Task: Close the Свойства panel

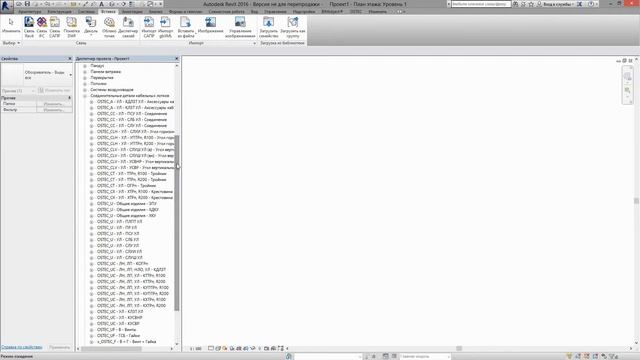Action: coord(69,59)
